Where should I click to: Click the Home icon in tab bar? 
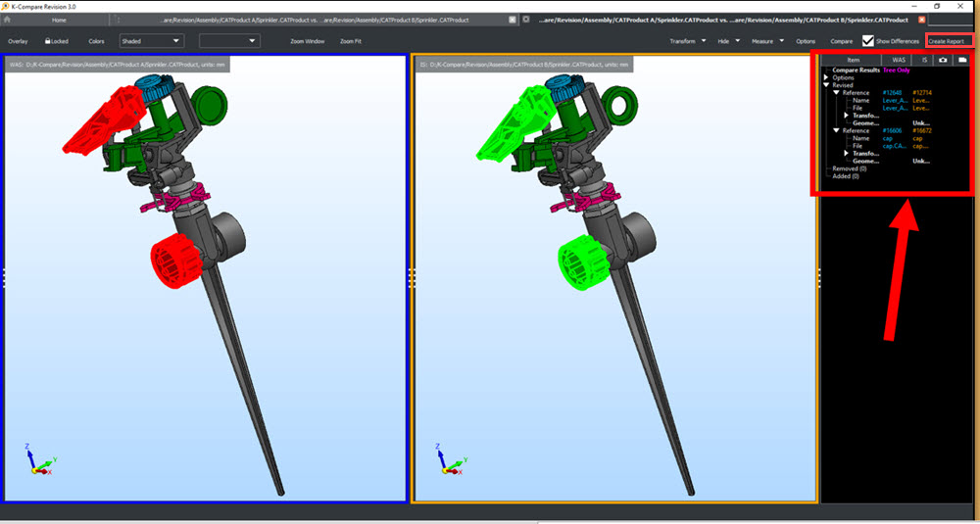[x=8, y=20]
